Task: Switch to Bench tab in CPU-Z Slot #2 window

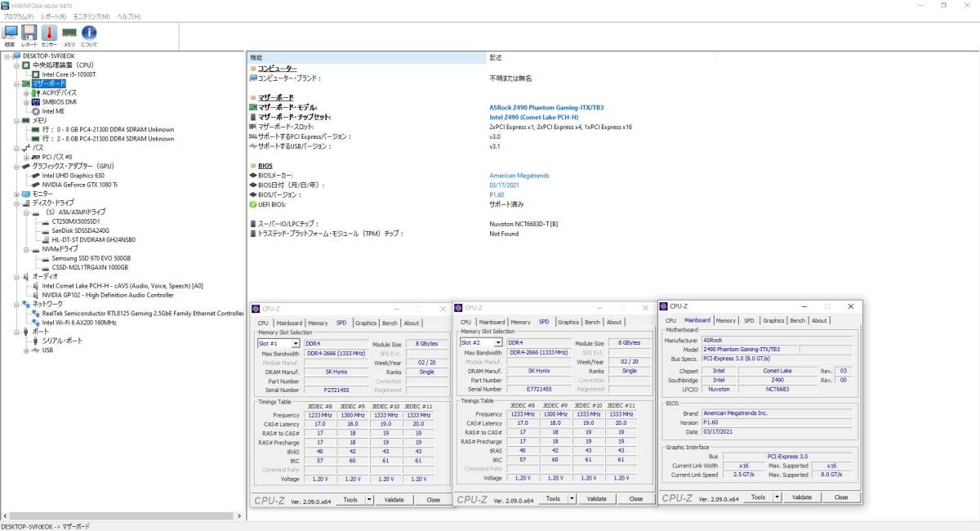Action: [592, 322]
